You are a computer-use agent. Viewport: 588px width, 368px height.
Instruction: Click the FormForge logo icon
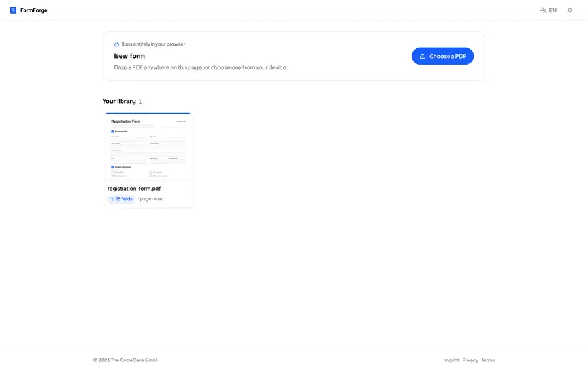pos(13,10)
